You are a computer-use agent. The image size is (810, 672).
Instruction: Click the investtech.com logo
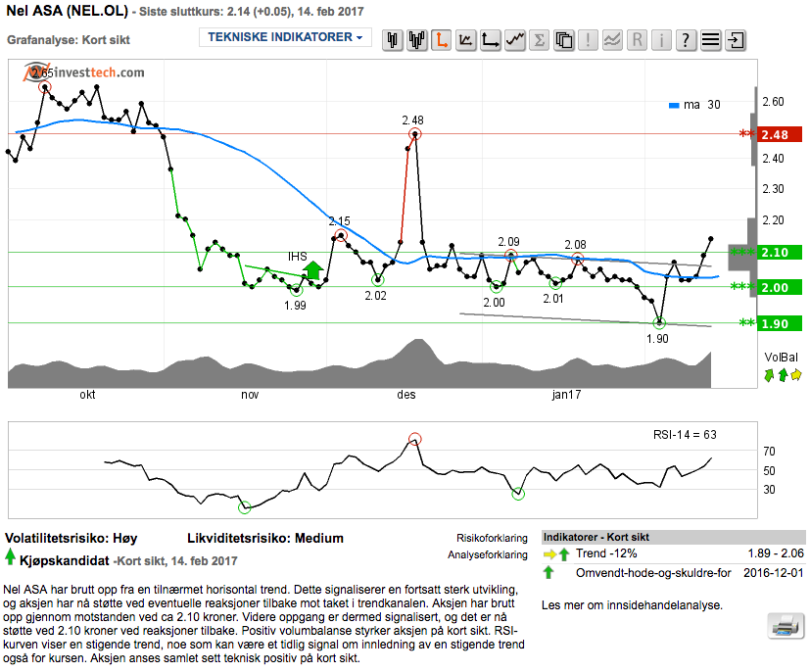84,72
